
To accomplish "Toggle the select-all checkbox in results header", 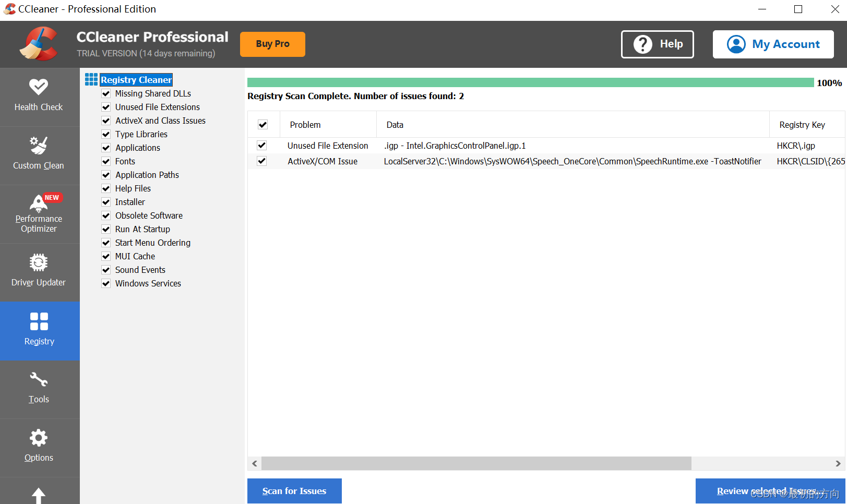I will click(263, 125).
